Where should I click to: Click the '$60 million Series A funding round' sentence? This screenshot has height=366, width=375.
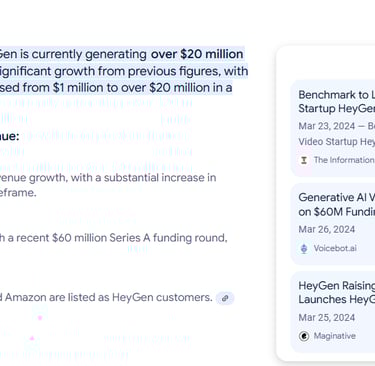click(139, 238)
